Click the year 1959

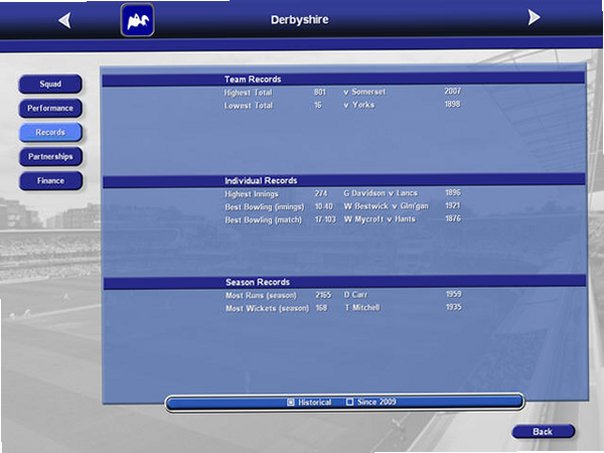pos(454,294)
